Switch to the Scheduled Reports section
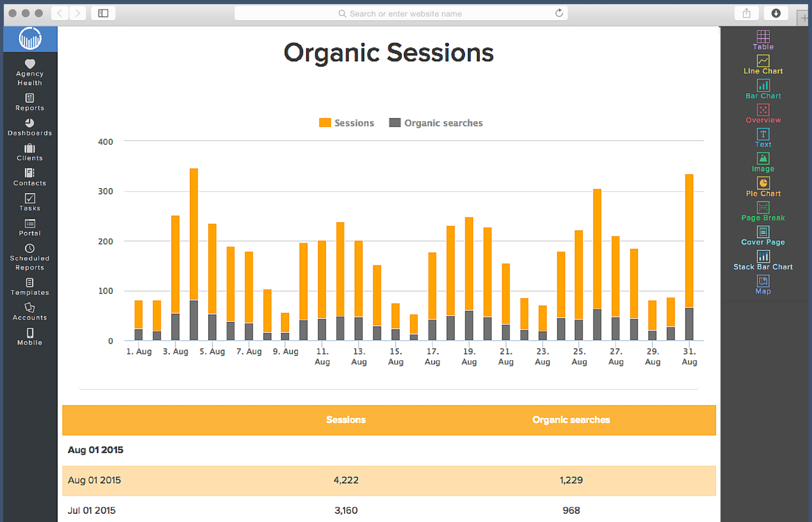This screenshot has width=812, height=522. click(x=30, y=258)
